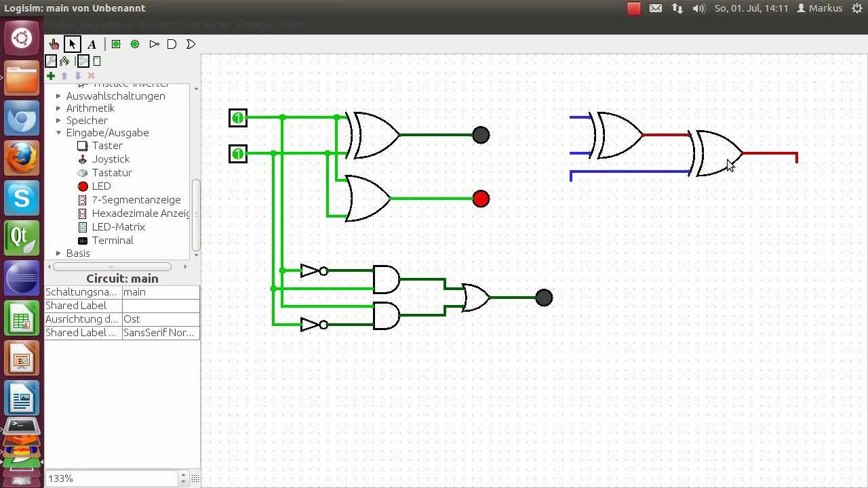Toggle the lower input pin
This screenshot has width=868, height=488.
pos(238,154)
